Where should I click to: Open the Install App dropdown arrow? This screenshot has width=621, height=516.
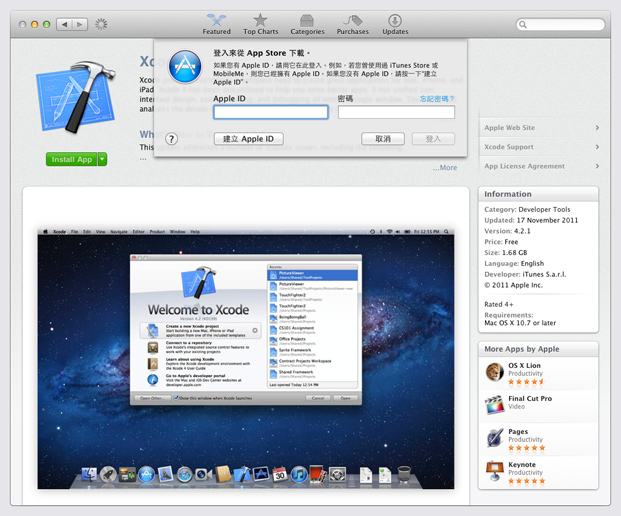tap(102, 159)
